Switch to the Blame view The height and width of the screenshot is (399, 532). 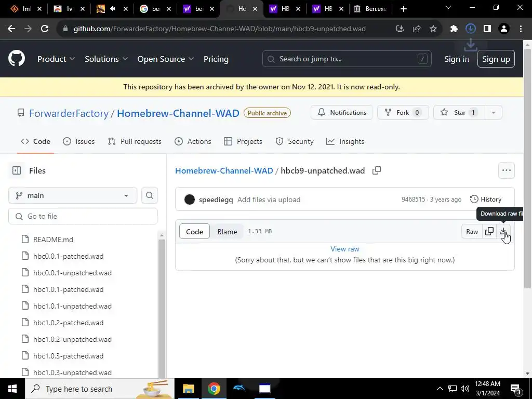[x=227, y=231]
